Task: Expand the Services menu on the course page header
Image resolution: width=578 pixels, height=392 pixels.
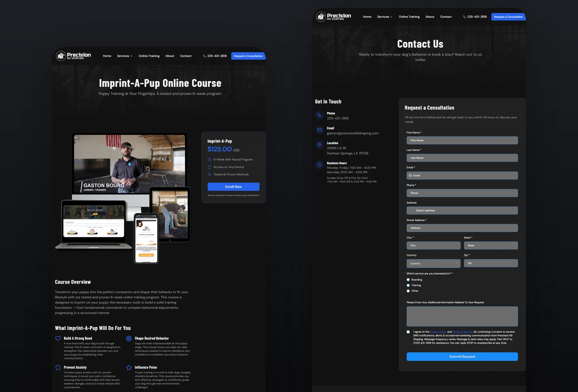Action: [125, 56]
